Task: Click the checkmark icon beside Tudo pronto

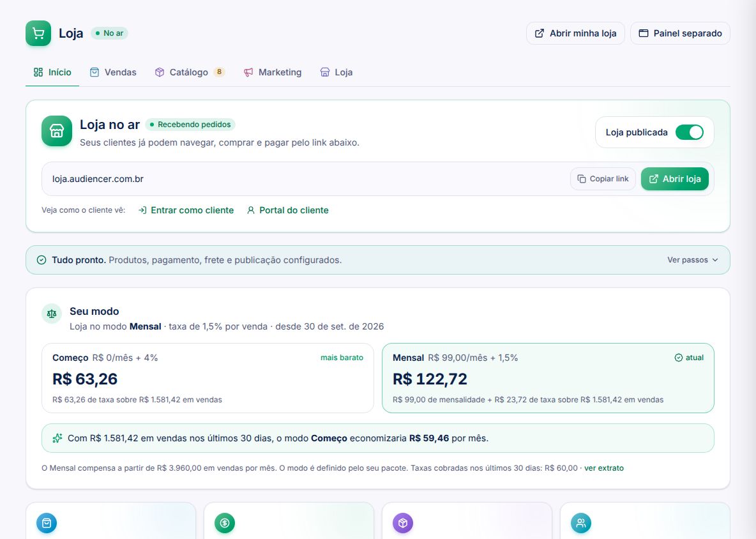Action: tap(42, 260)
